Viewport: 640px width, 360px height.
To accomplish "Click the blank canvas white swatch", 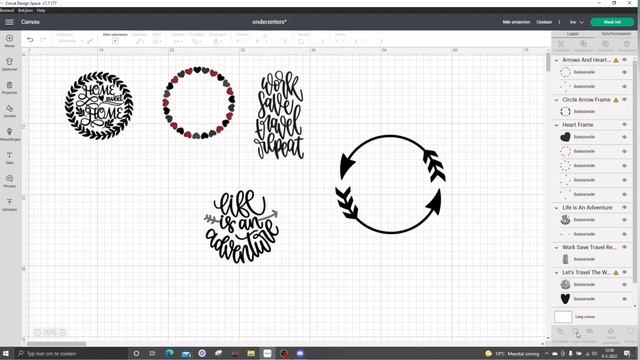I will [x=563, y=317].
